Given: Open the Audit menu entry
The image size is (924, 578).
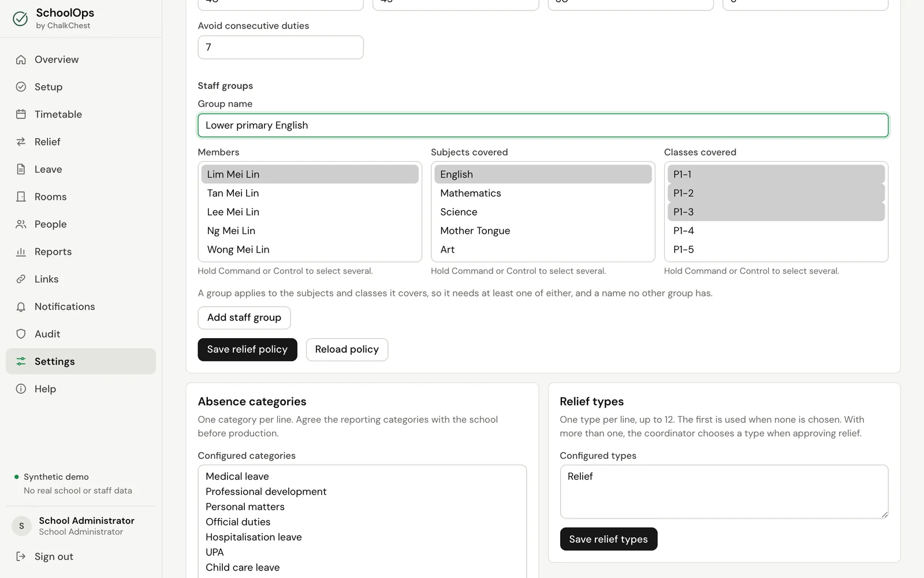Looking at the screenshot, I should click(81, 334).
